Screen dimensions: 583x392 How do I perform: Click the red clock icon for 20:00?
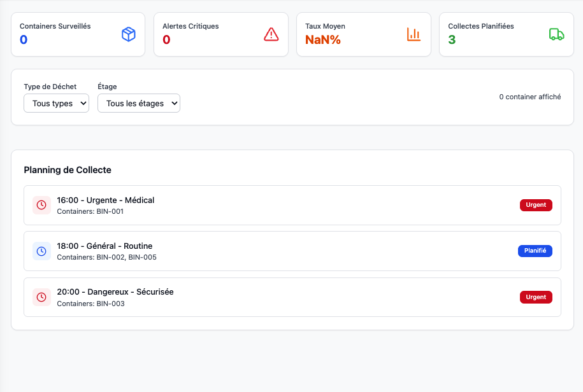coord(41,297)
